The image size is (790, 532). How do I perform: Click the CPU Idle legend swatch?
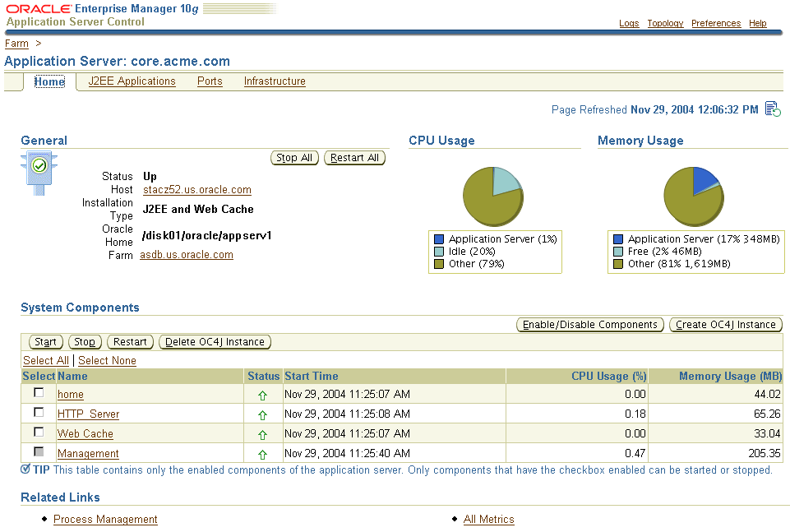[439, 252]
